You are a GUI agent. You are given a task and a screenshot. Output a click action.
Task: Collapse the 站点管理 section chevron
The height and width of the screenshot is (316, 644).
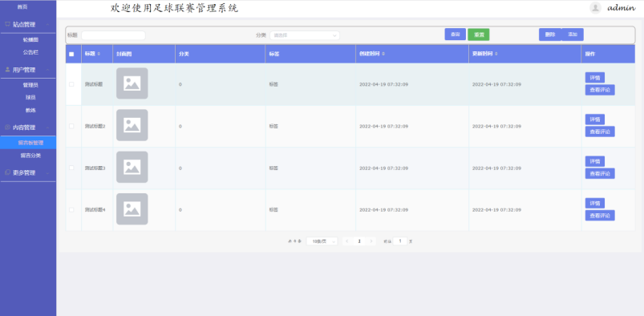click(48, 25)
